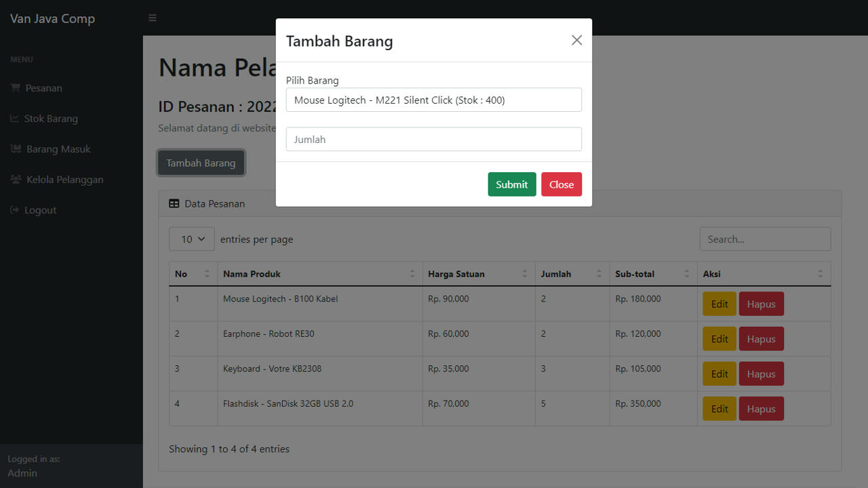Click the Jumlah quantity field
Viewport: 868px width, 488px height.
[x=434, y=139]
